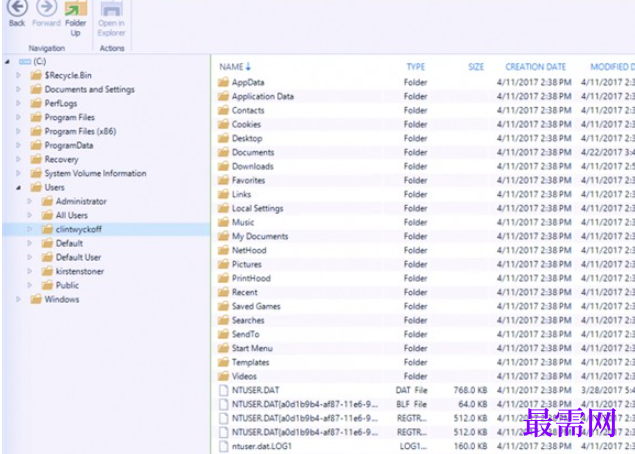The image size is (635, 454).
Task: Open the Documents folder in list
Action: 253,153
